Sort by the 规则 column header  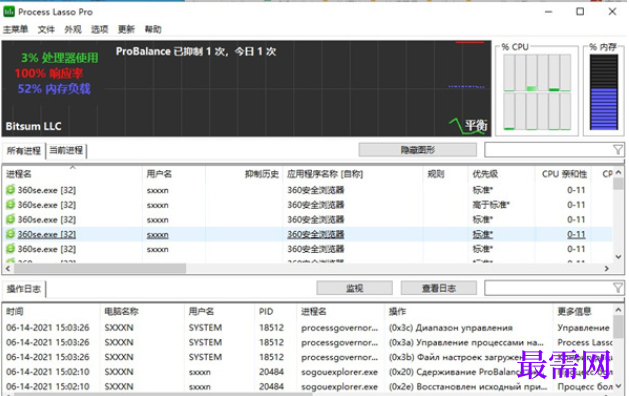pos(445,174)
